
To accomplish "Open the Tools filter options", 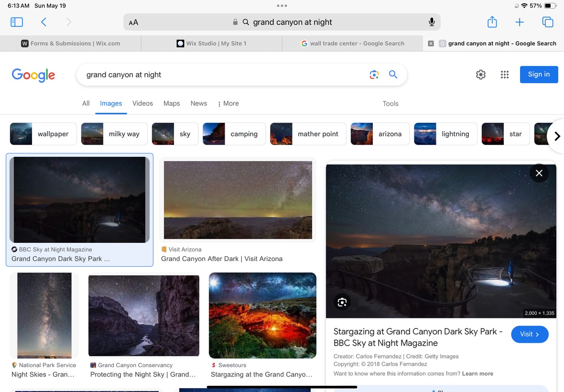I will (x=390, y=104).
